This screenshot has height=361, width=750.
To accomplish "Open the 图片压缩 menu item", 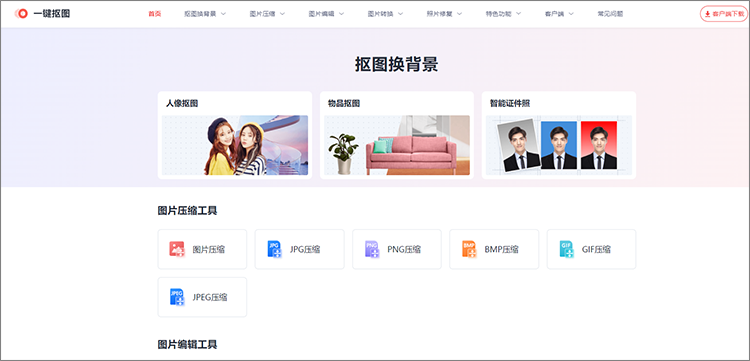I will pos(263,14).
